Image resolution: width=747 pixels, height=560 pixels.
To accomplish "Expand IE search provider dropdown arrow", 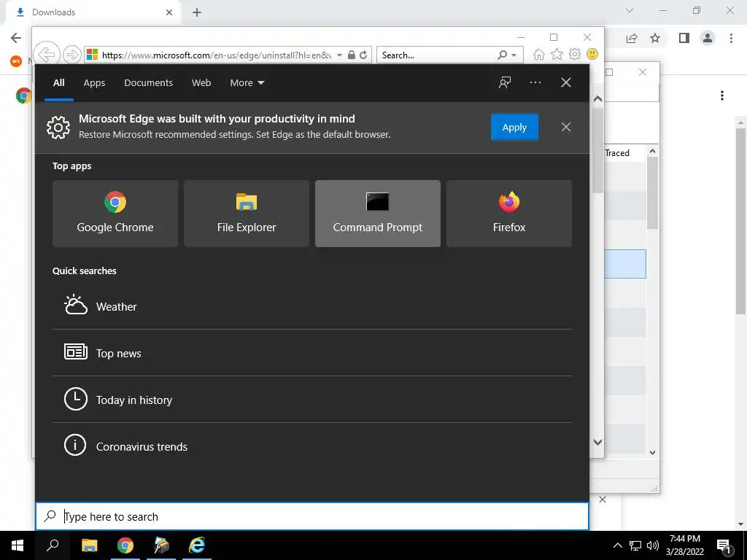I will click(514, 55).
